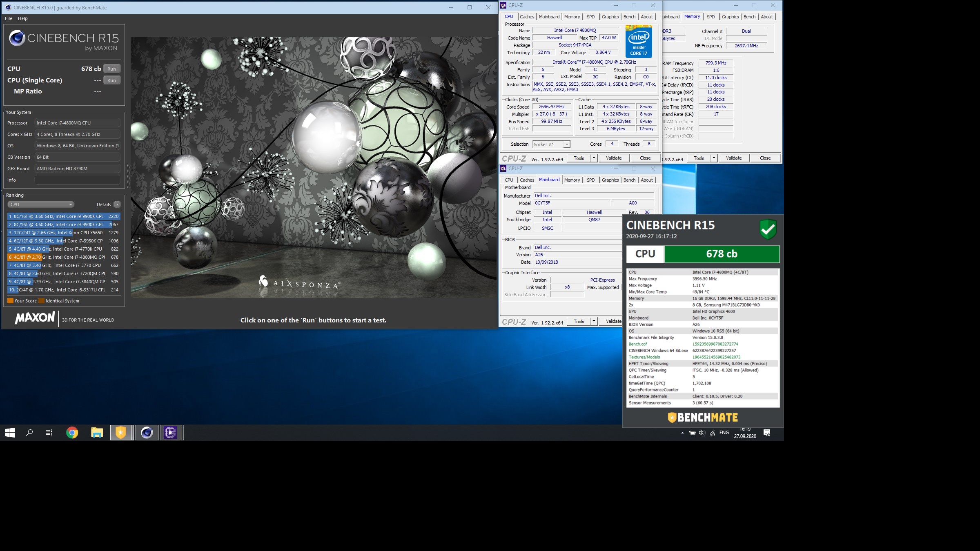980x551 pixels.
Task: Click Tools button in memory CPU-Z window
Action: (699, 158)
